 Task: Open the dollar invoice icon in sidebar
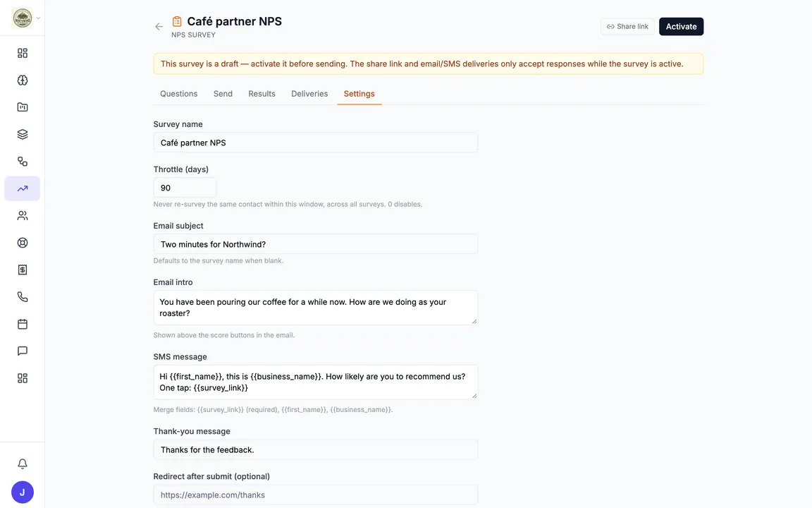tap(23, 270)
